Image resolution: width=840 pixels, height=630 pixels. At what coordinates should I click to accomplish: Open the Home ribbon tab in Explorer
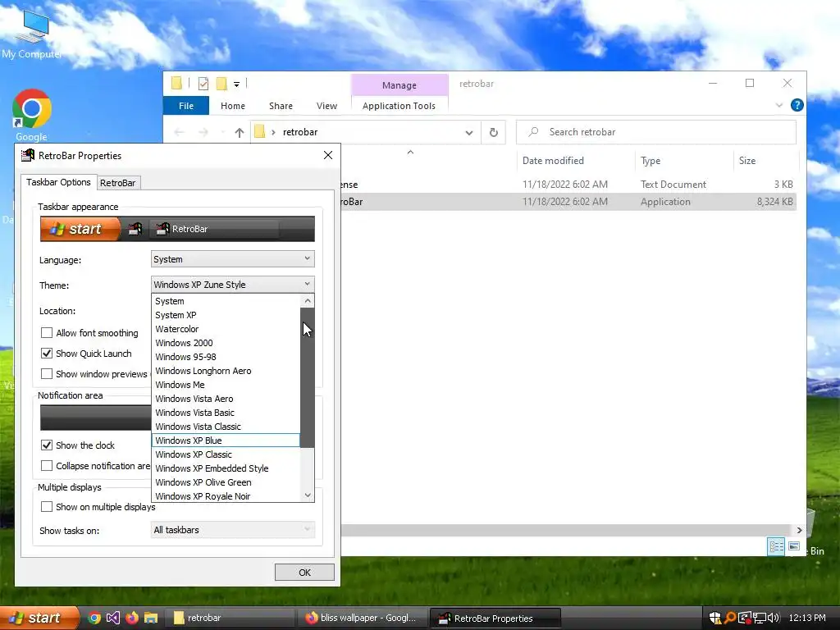tap(232, 106)
